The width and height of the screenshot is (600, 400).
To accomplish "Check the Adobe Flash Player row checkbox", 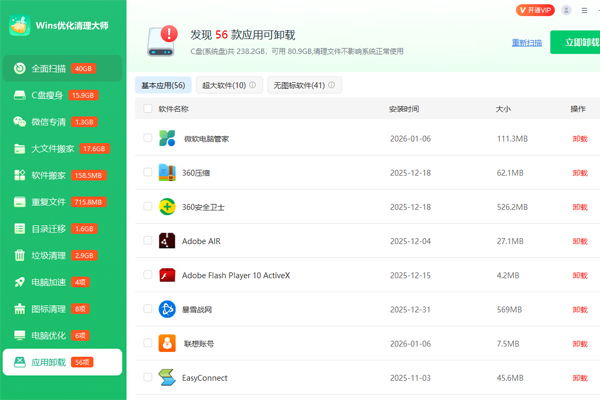I will tap(148, 274).
